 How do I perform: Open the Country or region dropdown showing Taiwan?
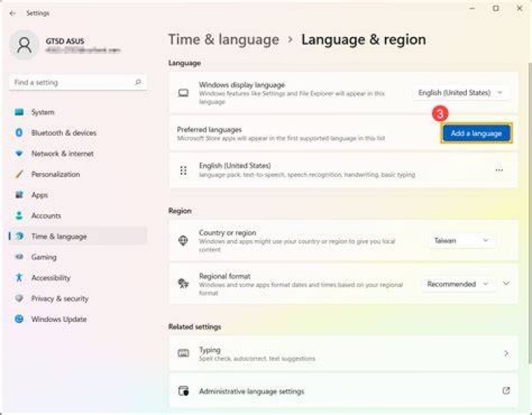(461, 241)
